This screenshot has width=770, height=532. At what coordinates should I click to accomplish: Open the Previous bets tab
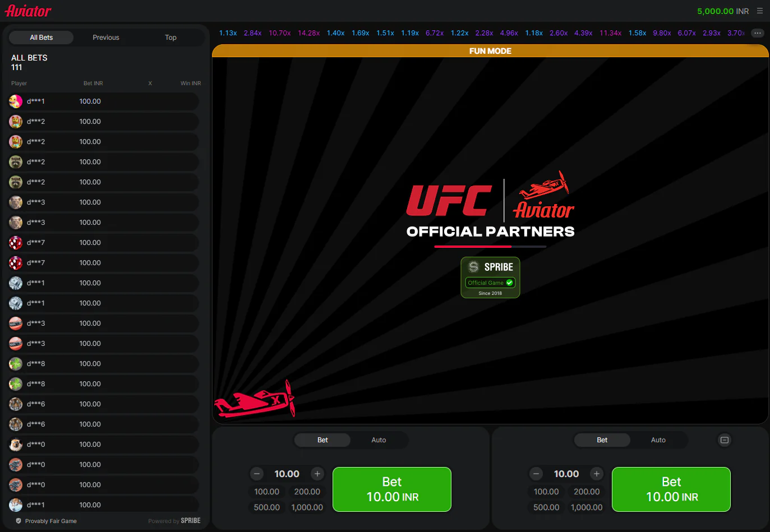click(106, 38)
